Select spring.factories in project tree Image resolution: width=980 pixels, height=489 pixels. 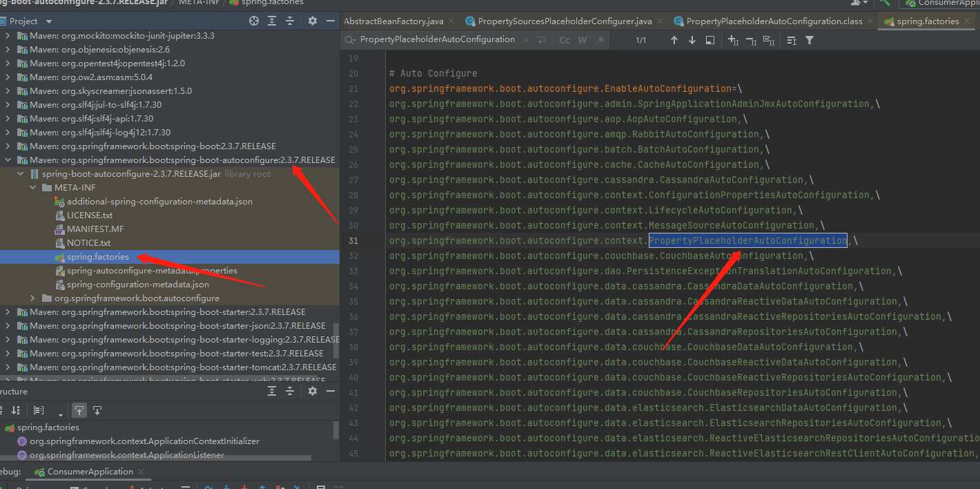coord(98,256)
